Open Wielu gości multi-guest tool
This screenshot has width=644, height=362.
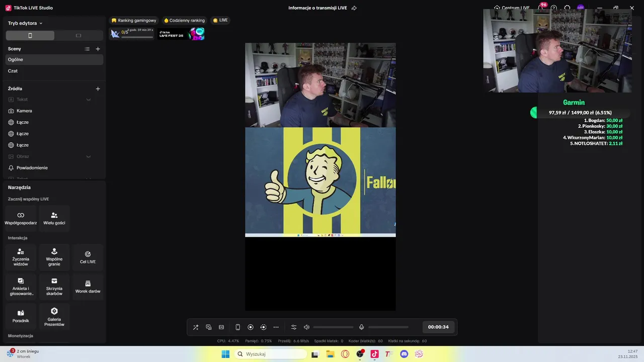point(54,218)
